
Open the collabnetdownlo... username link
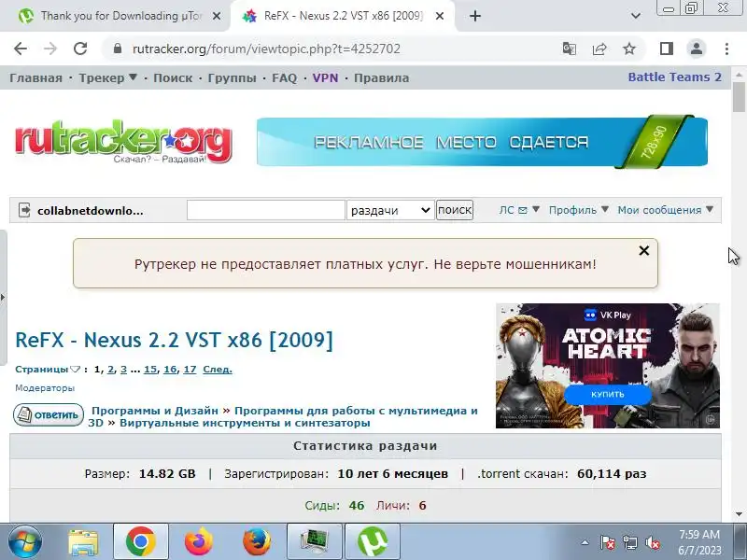point(90,211)
